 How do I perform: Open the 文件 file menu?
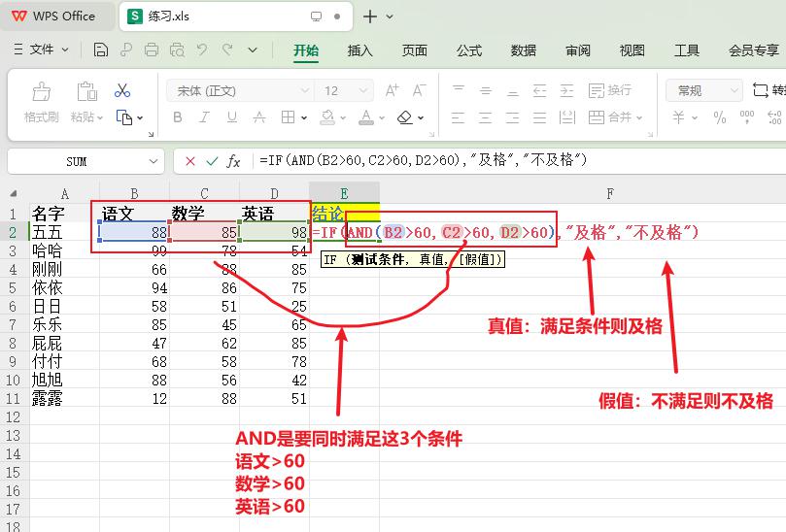41,50
